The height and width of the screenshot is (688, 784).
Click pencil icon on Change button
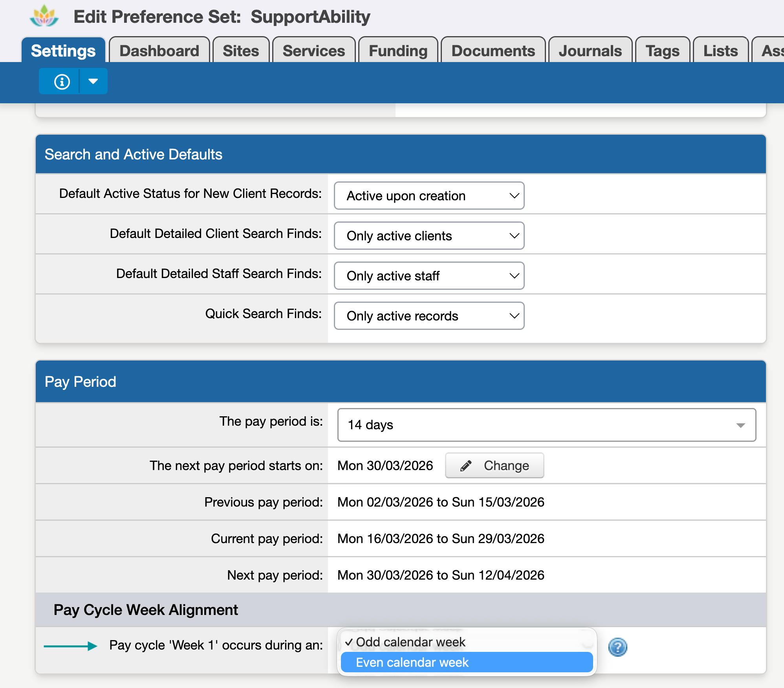pos(466,466)
